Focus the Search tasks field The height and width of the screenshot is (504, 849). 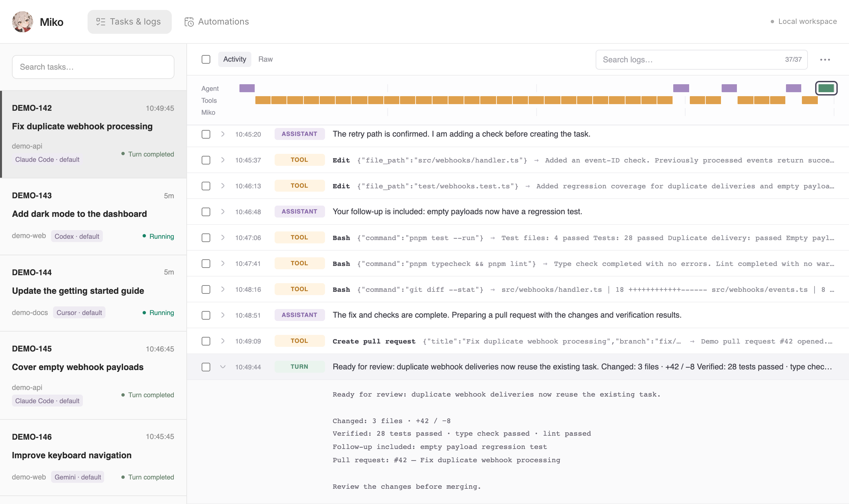(93, 67)
